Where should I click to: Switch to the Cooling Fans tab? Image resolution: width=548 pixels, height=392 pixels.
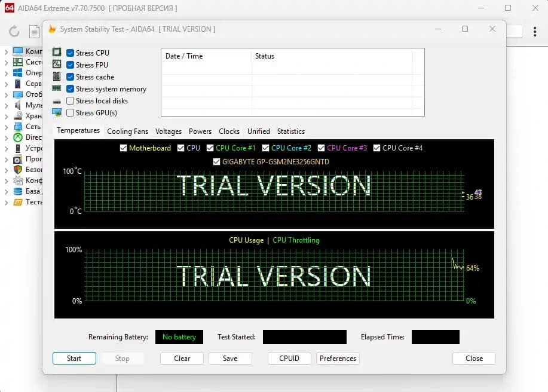[x=127, y=131]
